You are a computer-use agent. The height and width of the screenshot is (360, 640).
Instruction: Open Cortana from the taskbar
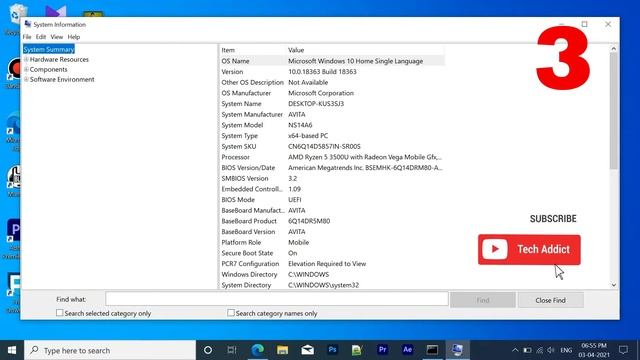coord(208,350)
